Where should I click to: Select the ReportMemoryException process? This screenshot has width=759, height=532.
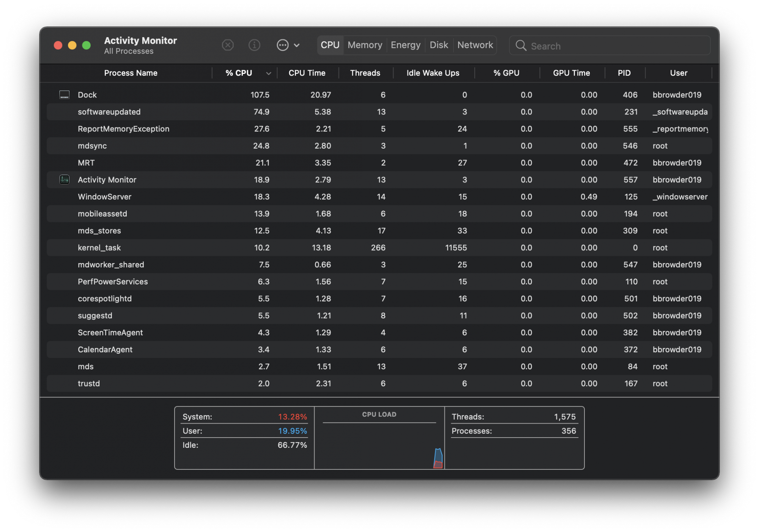pyautogui.click(x=379, y=129)
